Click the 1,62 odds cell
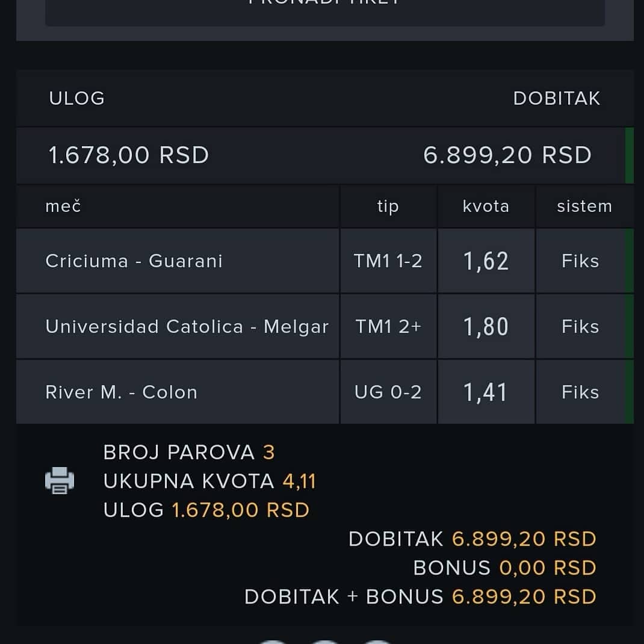Viewport: 644px width, 644px height. pyautogui.click(x=486, y=261)
